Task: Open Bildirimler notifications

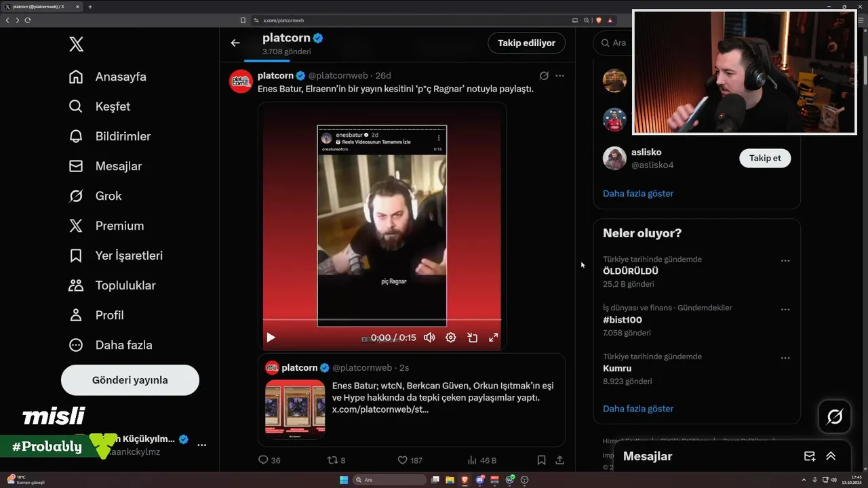Action: point(110,136)
